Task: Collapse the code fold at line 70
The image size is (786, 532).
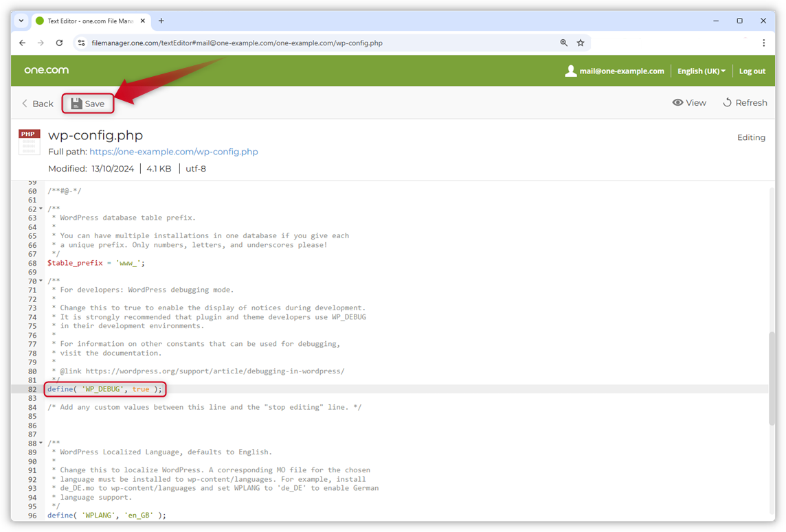Action: coord(41,281)
